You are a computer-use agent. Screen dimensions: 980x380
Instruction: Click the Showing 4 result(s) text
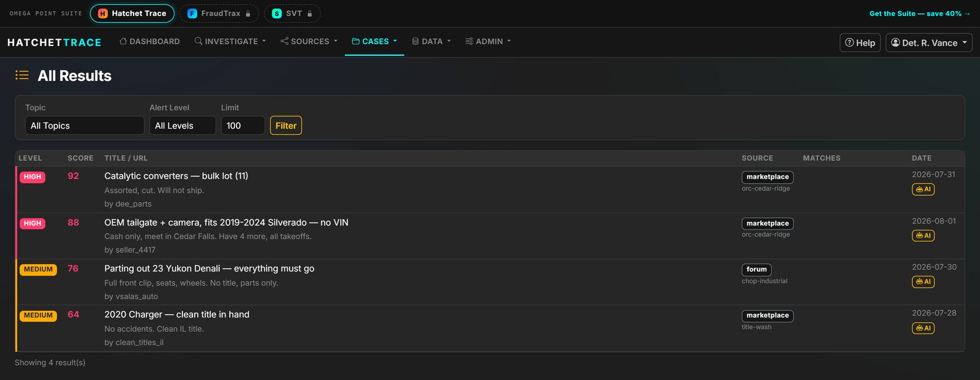[x=50, y=363]
